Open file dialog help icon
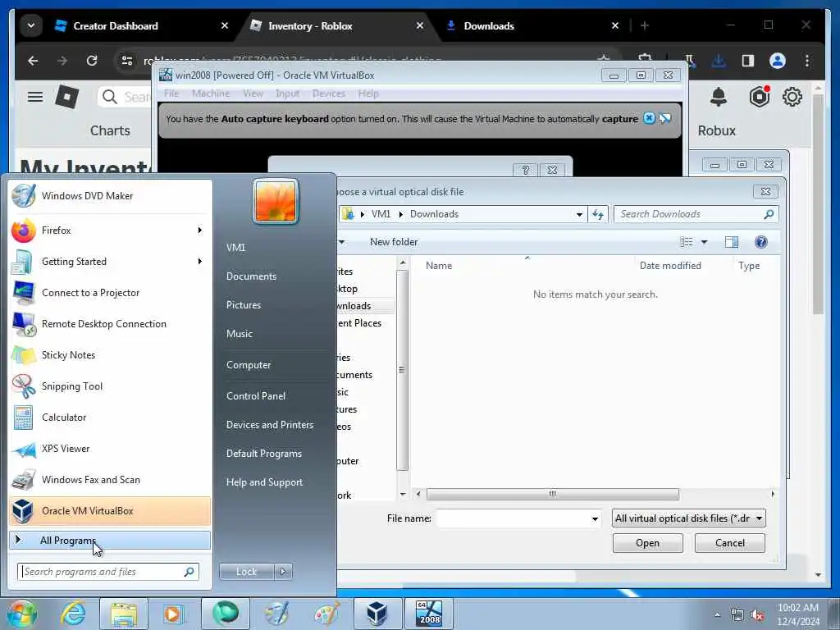 (x=760, y=242)
